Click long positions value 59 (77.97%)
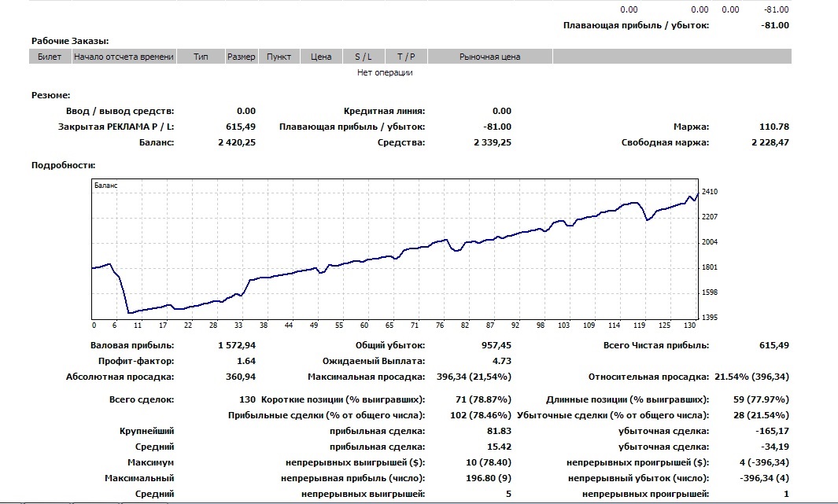 pyautogui.click(x=761, y=400)
